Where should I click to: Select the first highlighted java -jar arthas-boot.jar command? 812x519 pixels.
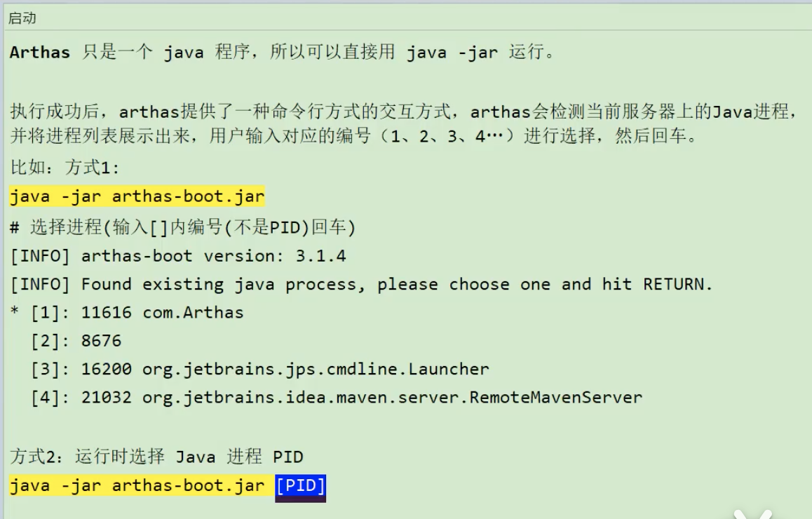click(x=137, y=196)
